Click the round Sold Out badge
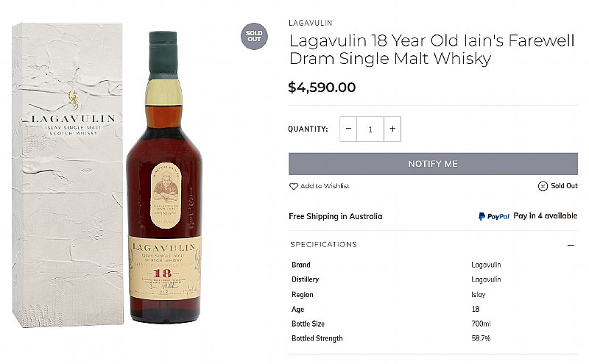 254,36
